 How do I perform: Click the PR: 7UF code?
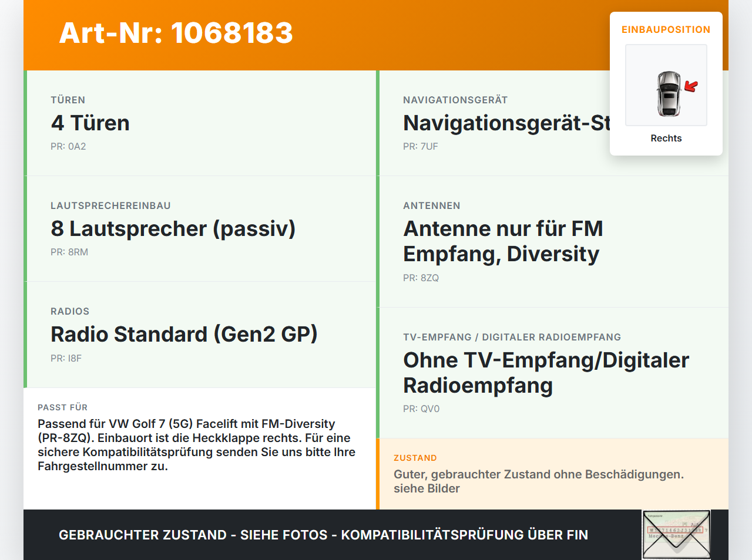[x=421, y=147]
